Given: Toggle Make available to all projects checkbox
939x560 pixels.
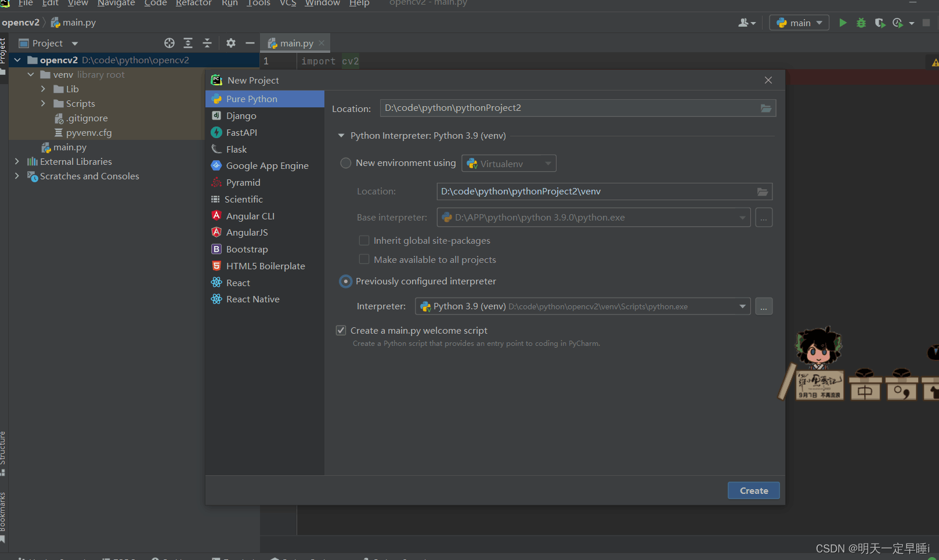Looking at the screenshot, I should (364, 259).
